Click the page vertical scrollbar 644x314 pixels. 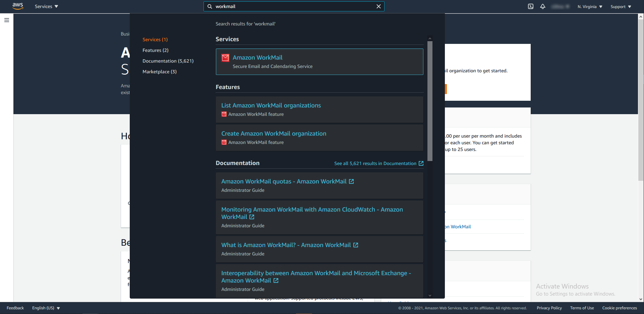(x=641, y=100)
